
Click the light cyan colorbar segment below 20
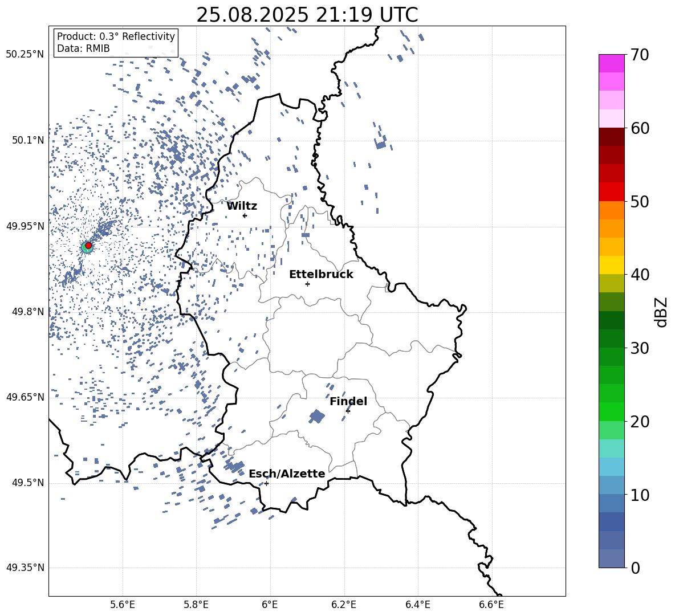click(x=612, y=448)
